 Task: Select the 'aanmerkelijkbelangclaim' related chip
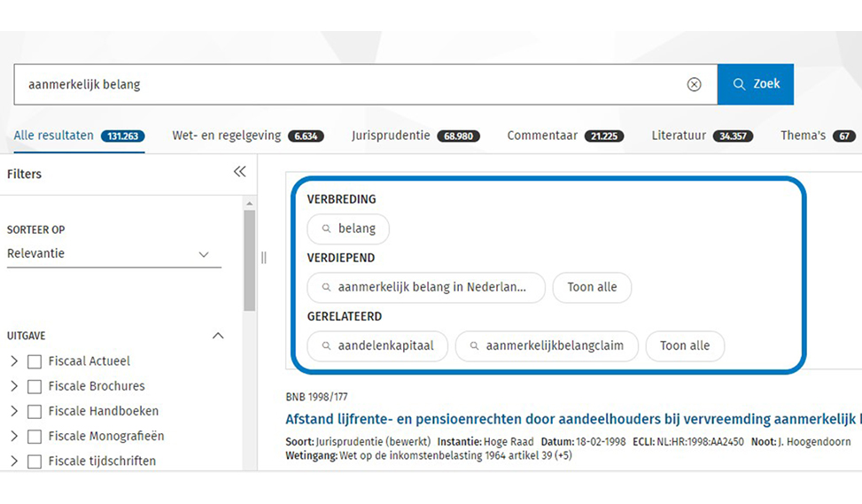point(546,345)
